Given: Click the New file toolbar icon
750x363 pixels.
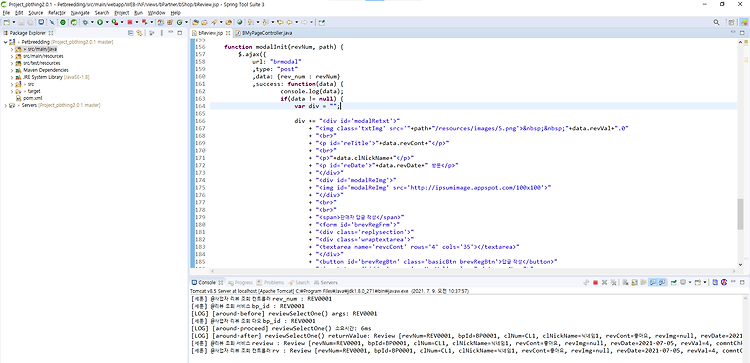Looking at the screenshot, I should point(6,22).
